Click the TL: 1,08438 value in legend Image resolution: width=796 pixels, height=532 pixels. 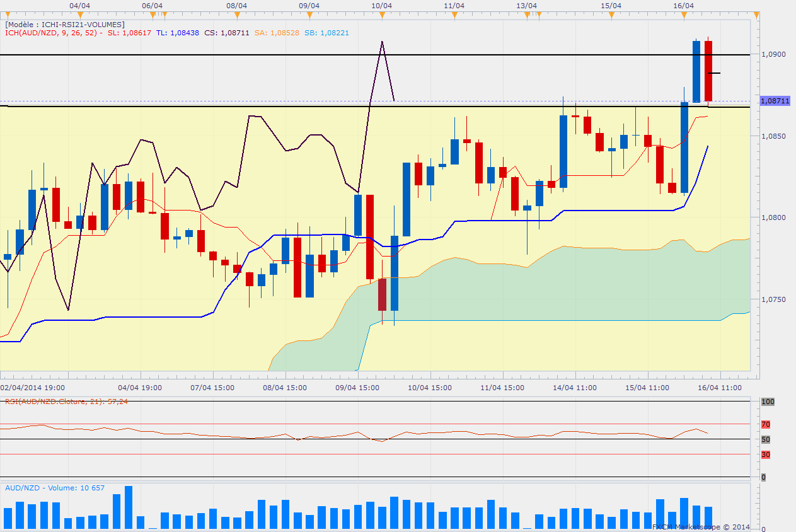tap(177, 32)
